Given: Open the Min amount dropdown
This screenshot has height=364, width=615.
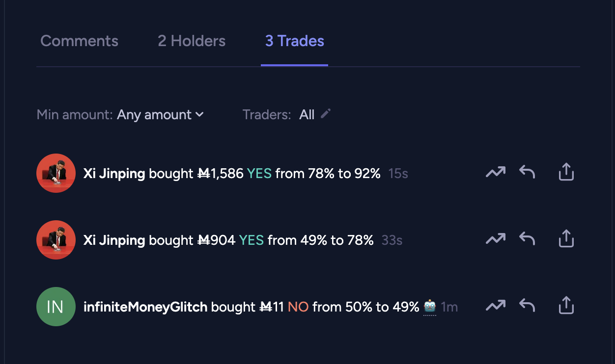Looking at the screenshot, I should point(160,115).
